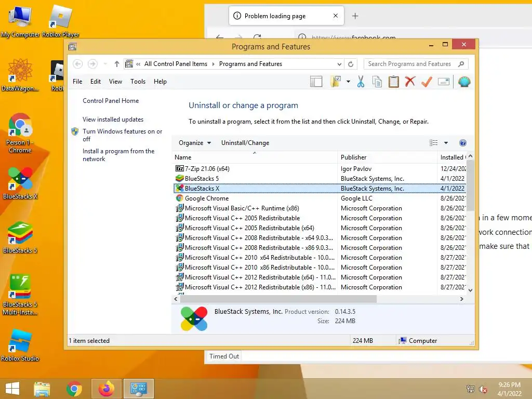The image size is (532, 399).
Task: Click the BlueStacks X desktop icon
Action: click(20, 183)
